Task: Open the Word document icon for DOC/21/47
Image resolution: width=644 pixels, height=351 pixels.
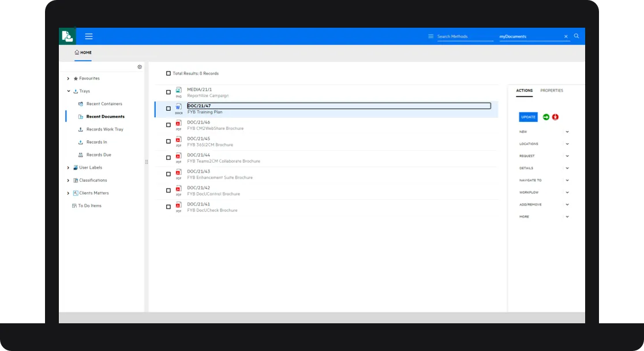Action: coord(179,108)
